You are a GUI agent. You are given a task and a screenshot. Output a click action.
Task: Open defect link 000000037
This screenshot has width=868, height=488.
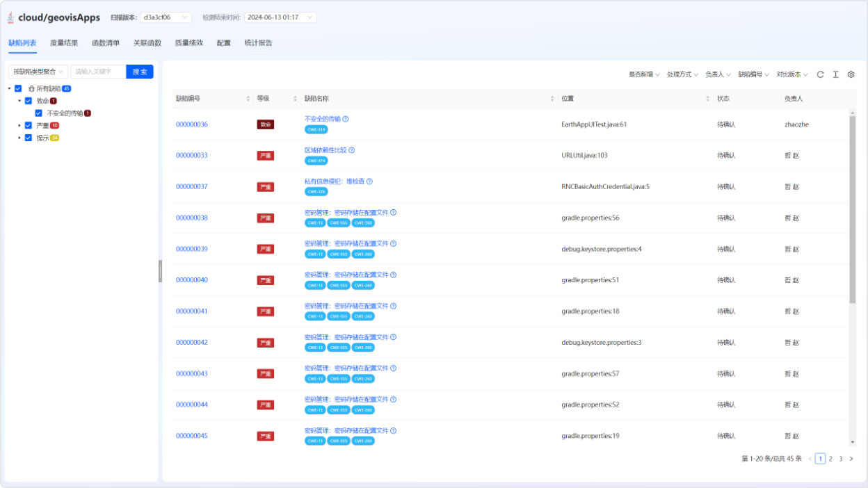(192, 187)
